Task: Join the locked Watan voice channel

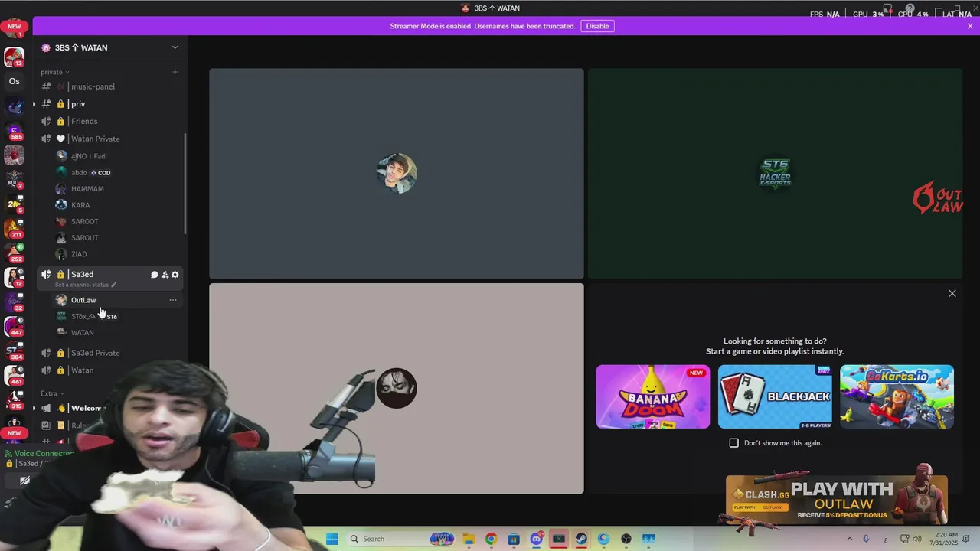Action: 110,370
